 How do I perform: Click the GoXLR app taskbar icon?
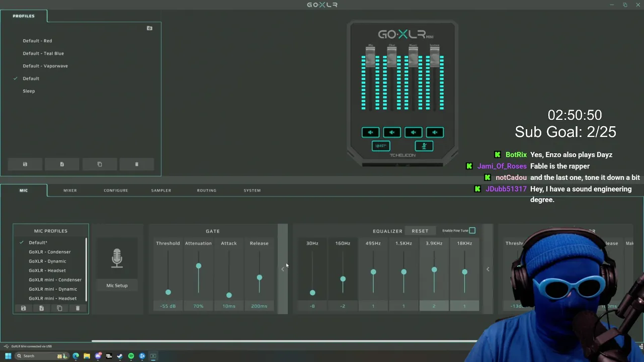[x=153, y=356]
